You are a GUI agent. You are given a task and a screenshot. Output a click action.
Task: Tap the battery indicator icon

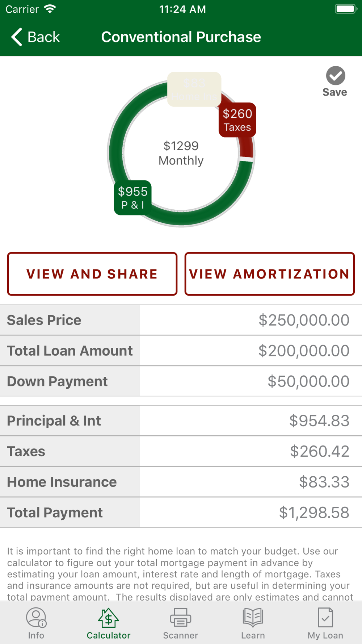click(346, 9)
